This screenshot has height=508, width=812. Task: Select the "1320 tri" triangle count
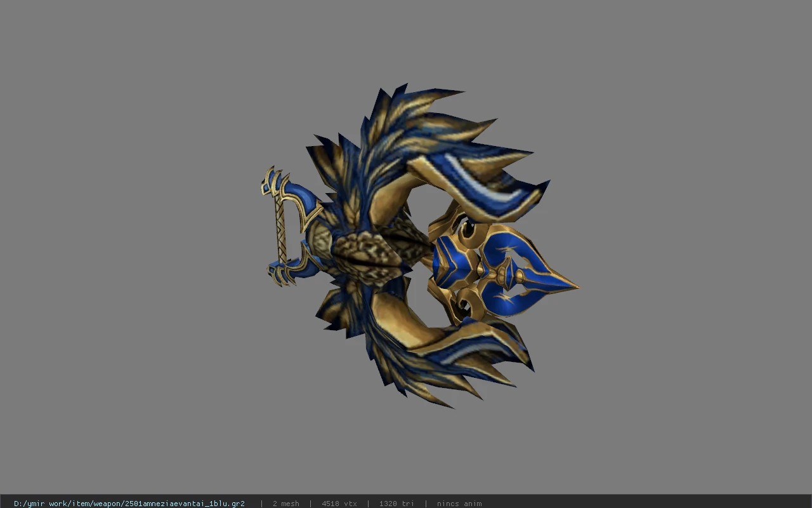pyautogui.click(x=396, y=504)
